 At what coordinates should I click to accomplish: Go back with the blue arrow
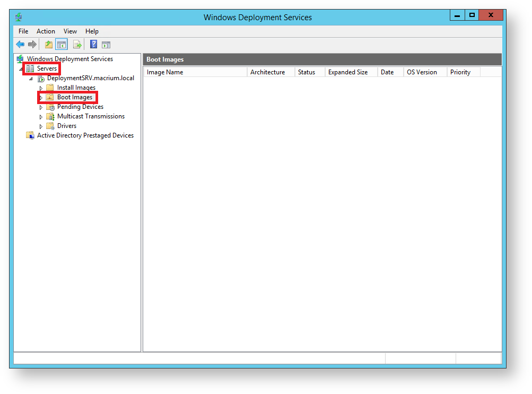(20, 44)
